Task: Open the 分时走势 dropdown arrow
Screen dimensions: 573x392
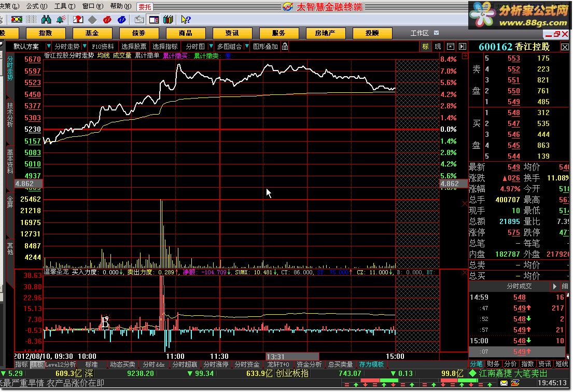Action: pyautogui.click(x=85, y=46)
